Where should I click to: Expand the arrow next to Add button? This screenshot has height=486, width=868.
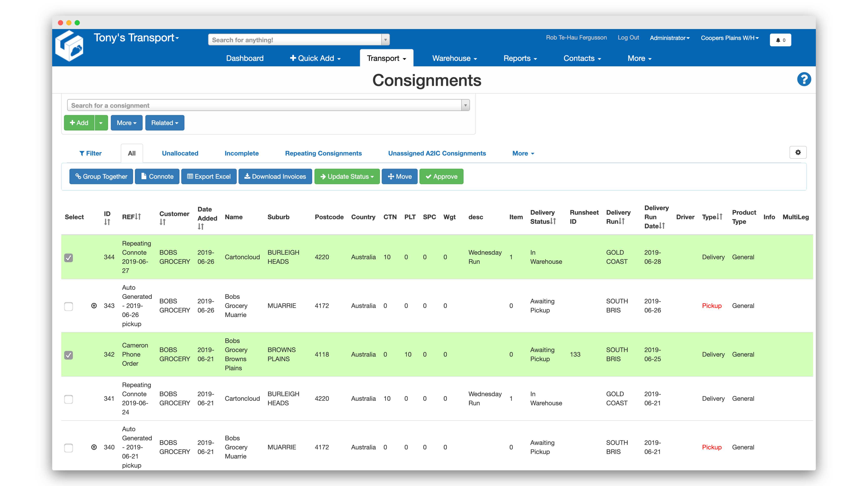click(101, 123)
